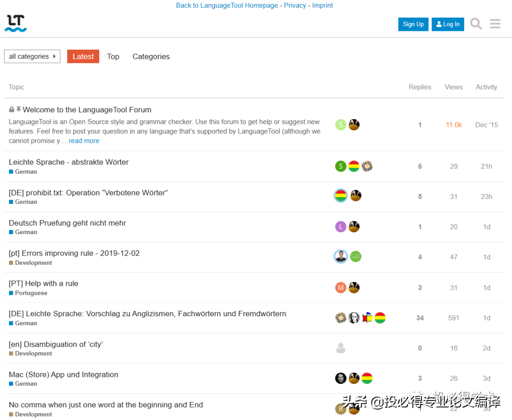Click 21h activity in abstrakte Wörter row
This screenshot has width=512, height=420.
click(486, 166)
